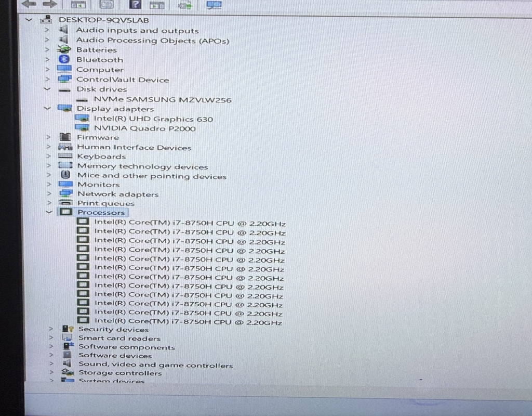Viewport: 532px width, 416px height.
Task: Click the Display adapters category icon
Action: pos(64,108)
